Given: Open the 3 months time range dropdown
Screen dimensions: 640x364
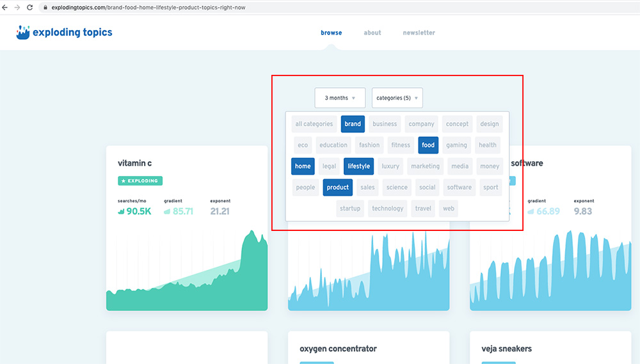Looking at the screenshot, I should tap(340, 98).
